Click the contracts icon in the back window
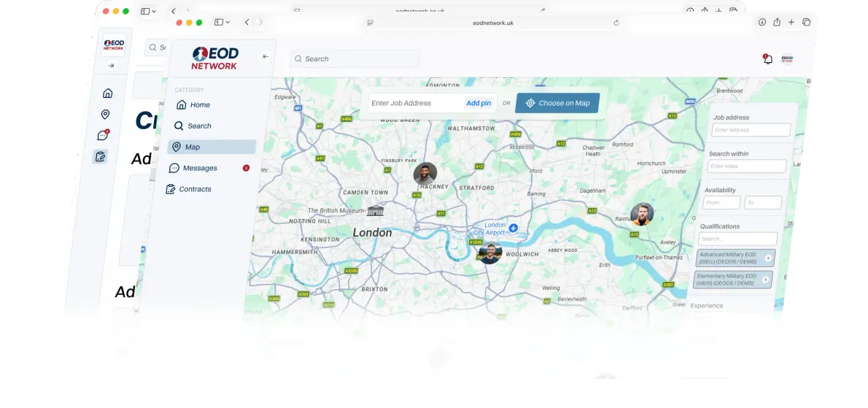 click(x=100, y=157)
